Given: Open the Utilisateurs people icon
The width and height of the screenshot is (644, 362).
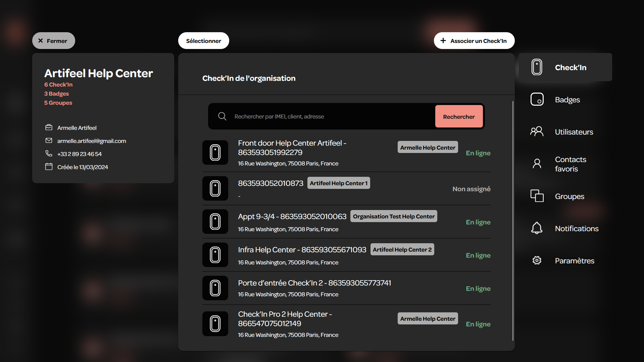Looking at the screenshot, I should (x=537, y=131).
